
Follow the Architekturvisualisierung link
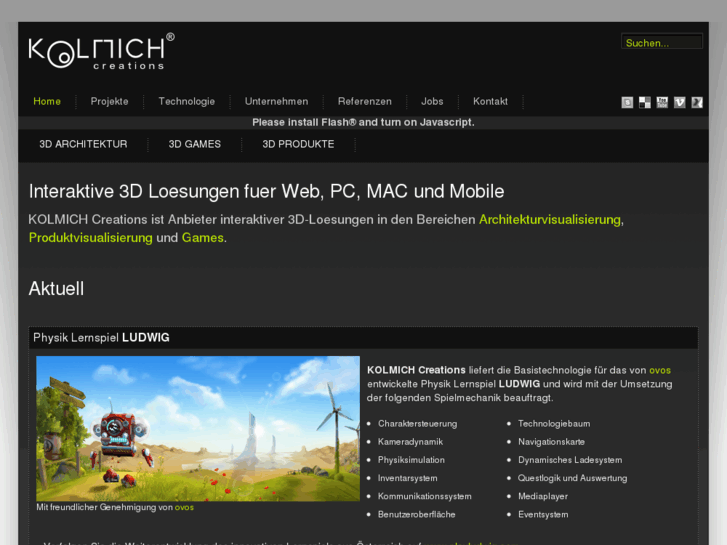click(550, 219)
